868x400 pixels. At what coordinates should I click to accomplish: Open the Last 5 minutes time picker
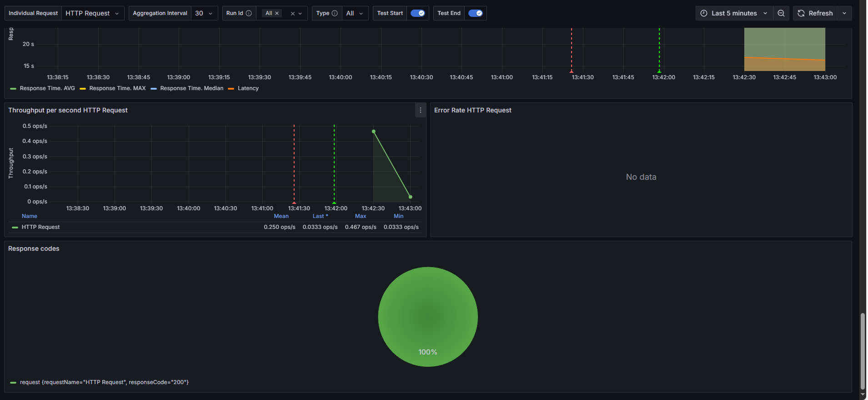pyautogui.click(x=734, y=13)
